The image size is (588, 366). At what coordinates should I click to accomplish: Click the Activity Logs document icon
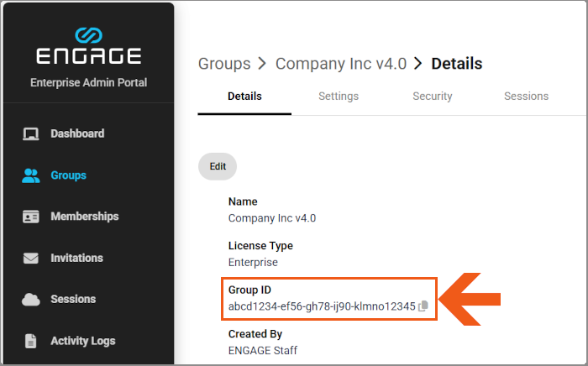pyautogui.click(x=31, y=341)
